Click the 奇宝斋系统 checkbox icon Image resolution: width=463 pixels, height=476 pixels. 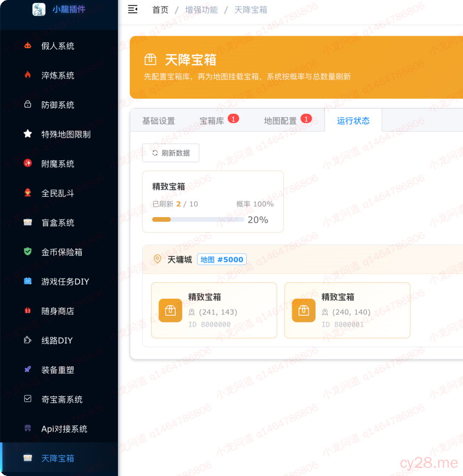point(27,399)
